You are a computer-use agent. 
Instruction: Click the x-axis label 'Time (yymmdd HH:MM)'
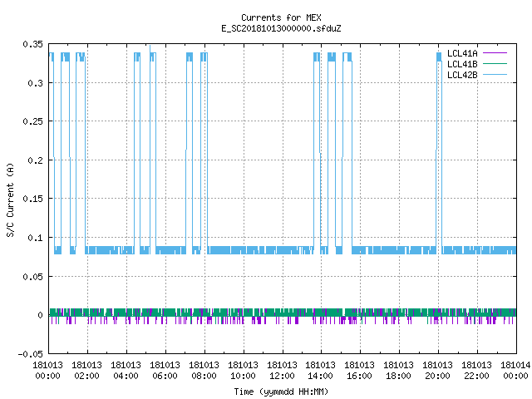(x=281, y=392)
